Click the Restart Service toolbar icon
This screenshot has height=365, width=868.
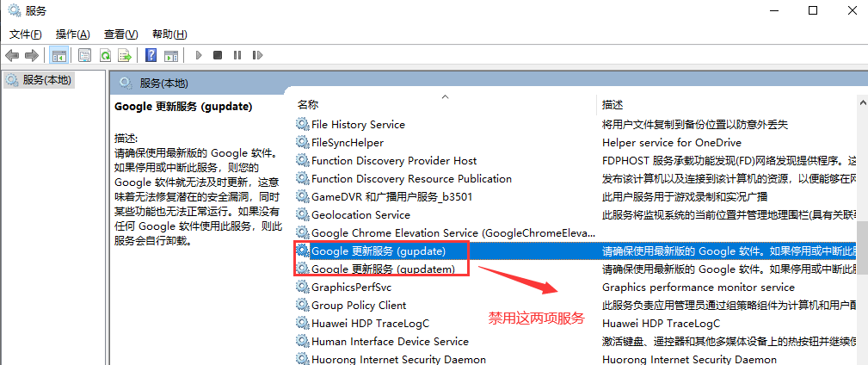pyautogui.click(x=257, y=55)
